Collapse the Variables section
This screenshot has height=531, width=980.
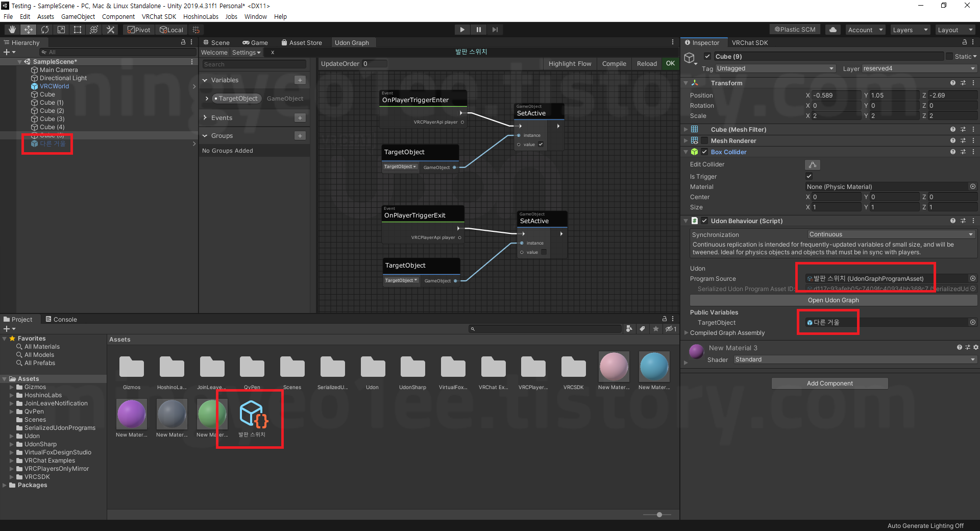(205, 80)
